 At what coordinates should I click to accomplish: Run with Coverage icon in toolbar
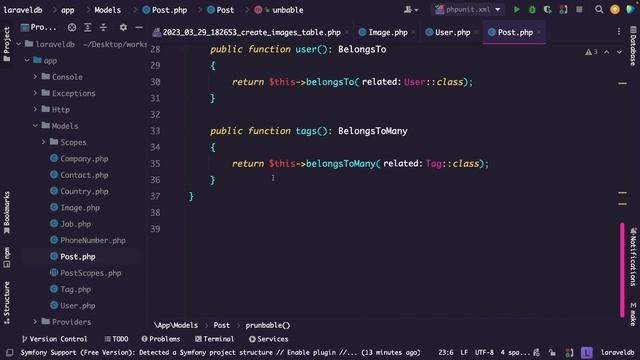coord(547,9)
